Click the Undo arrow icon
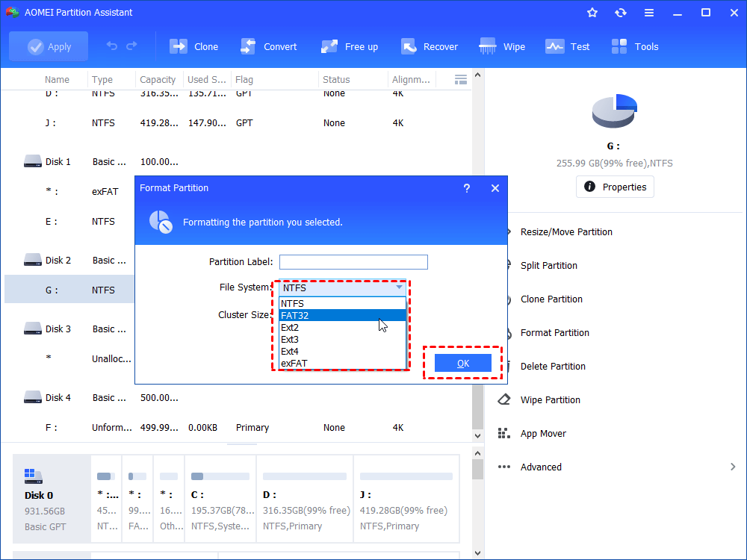The width and height of the screenshot is (747, 560). (112, 46)
